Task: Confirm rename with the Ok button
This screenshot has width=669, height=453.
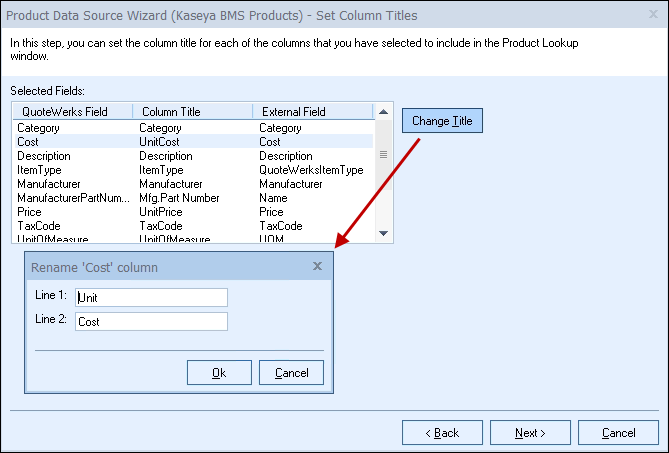Action: (x=219, y=373)
